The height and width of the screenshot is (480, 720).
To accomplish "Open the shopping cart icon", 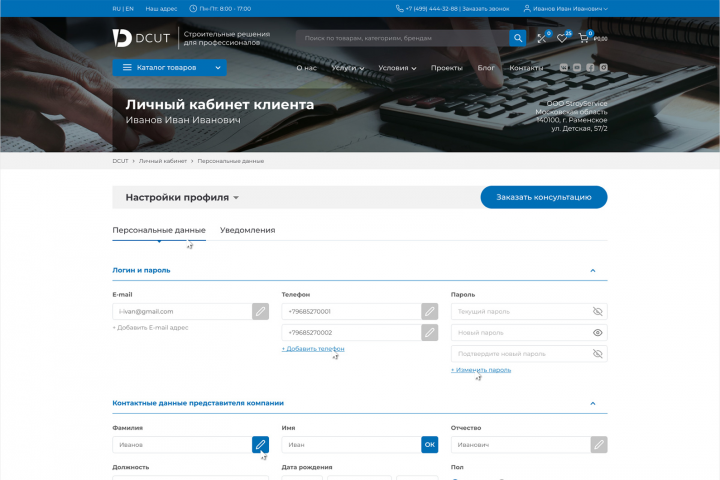I will (583, 38).
